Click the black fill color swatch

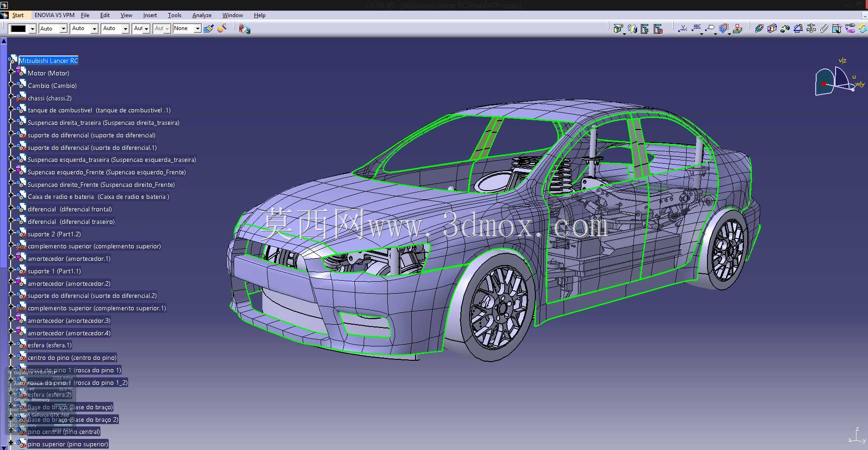pos(19,29)
